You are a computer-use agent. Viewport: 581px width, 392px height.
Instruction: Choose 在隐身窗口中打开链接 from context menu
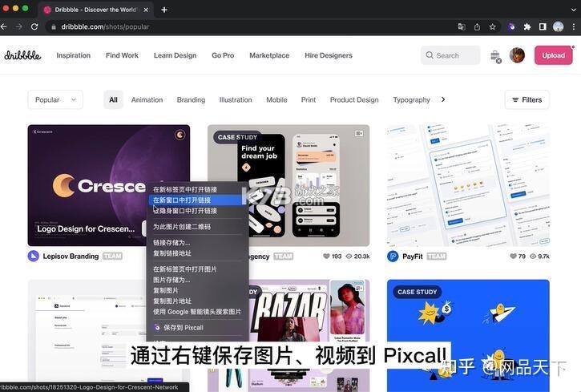[x=196, y=211]
